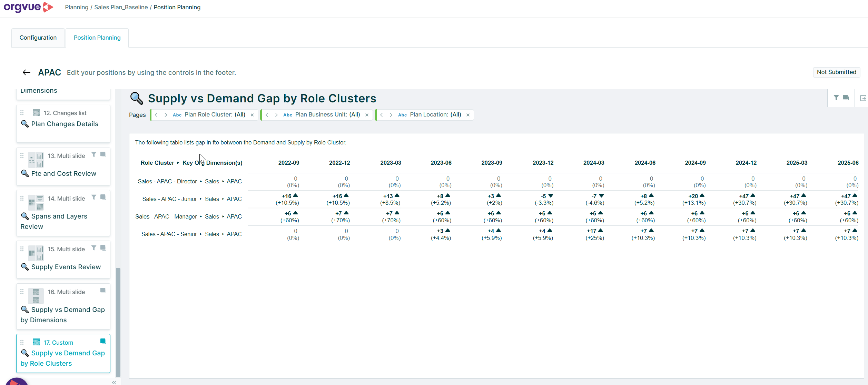
Task: Click the funnel filter icon in the table toolbar
Action: tap(836, 98)
